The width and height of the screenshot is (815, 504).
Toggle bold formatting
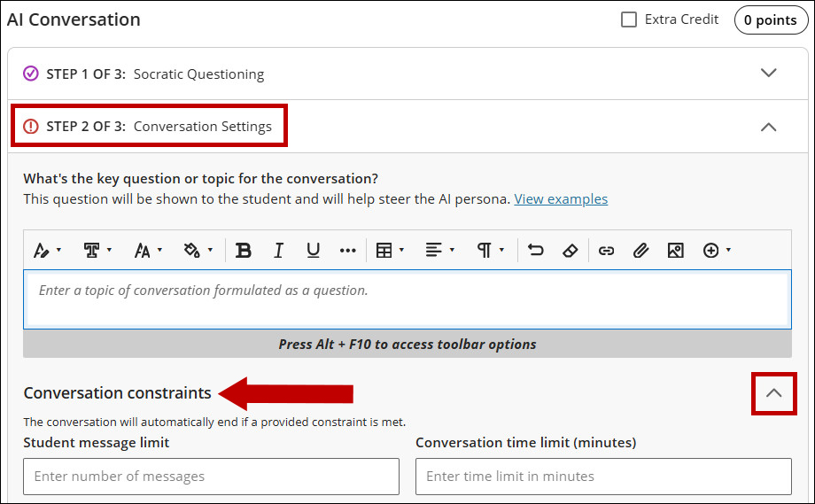(244, 251)
